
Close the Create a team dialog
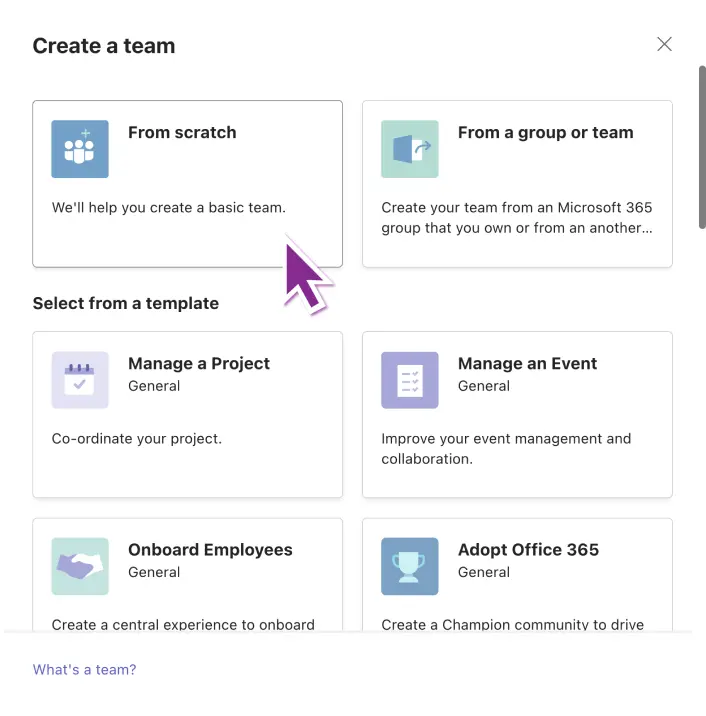pos(664,44)
